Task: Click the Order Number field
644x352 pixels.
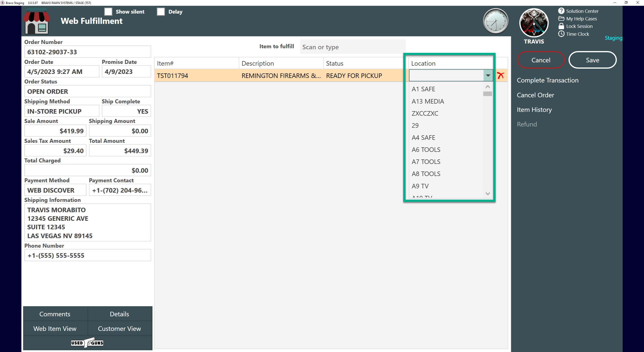Action: coord(88,52)
